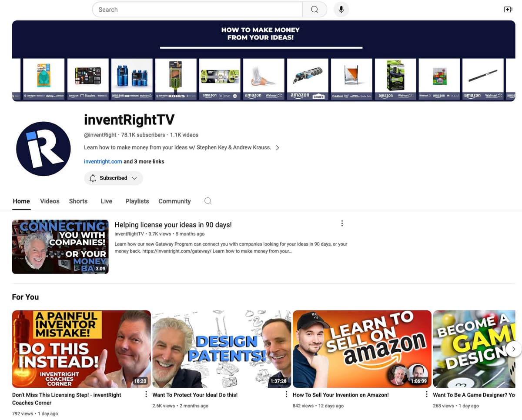Open the inventright.com link
The image size is (522, 420).
103,161
